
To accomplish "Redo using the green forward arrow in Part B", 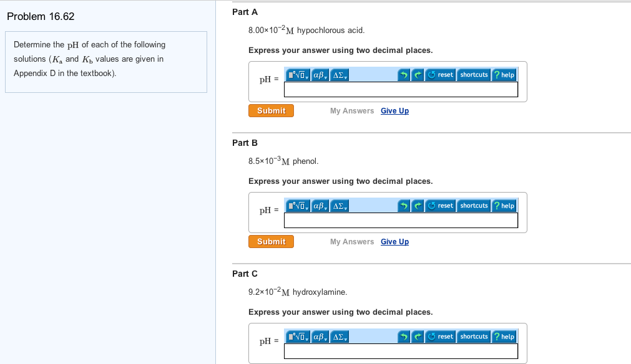I will coord(418,205).
